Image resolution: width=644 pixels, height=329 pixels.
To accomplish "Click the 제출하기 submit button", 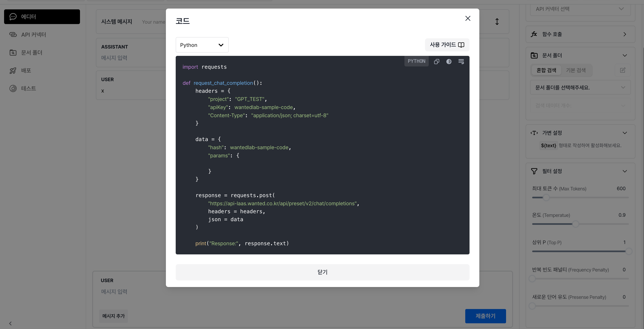I will tap(485, 316).
